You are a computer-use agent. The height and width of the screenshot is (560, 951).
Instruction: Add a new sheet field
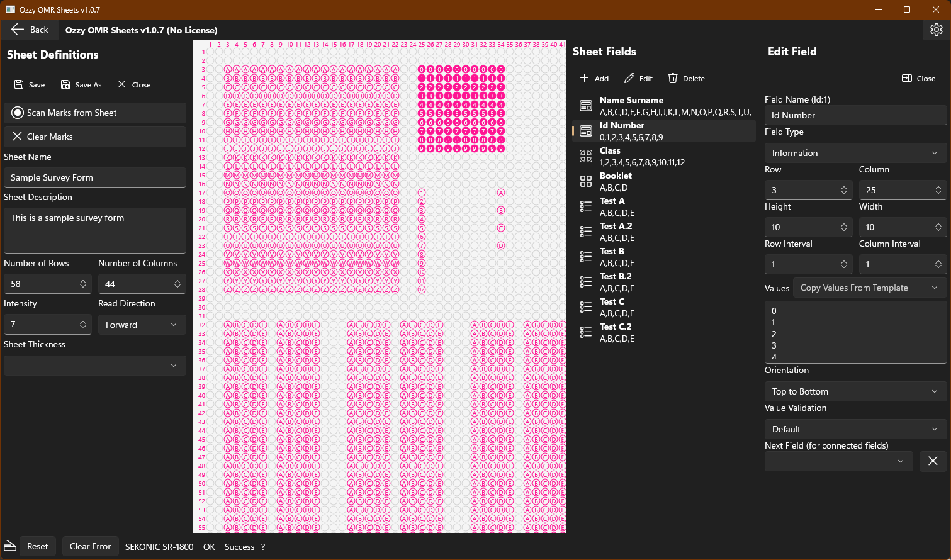point(594,78)
